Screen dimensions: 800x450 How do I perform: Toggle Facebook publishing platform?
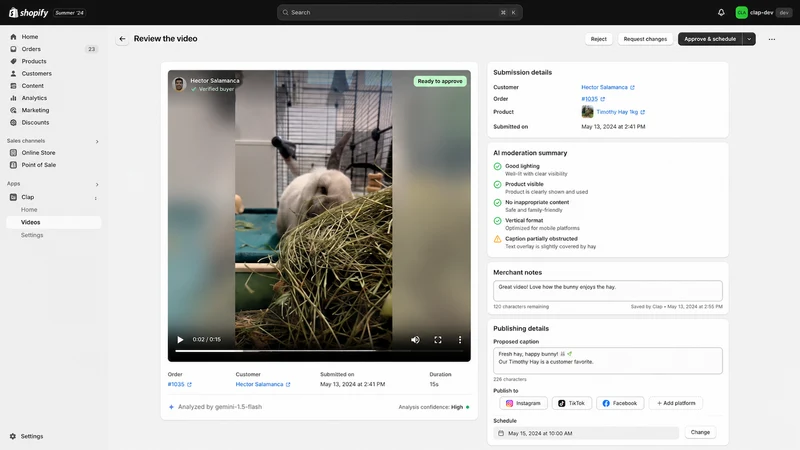pos(620,403)
